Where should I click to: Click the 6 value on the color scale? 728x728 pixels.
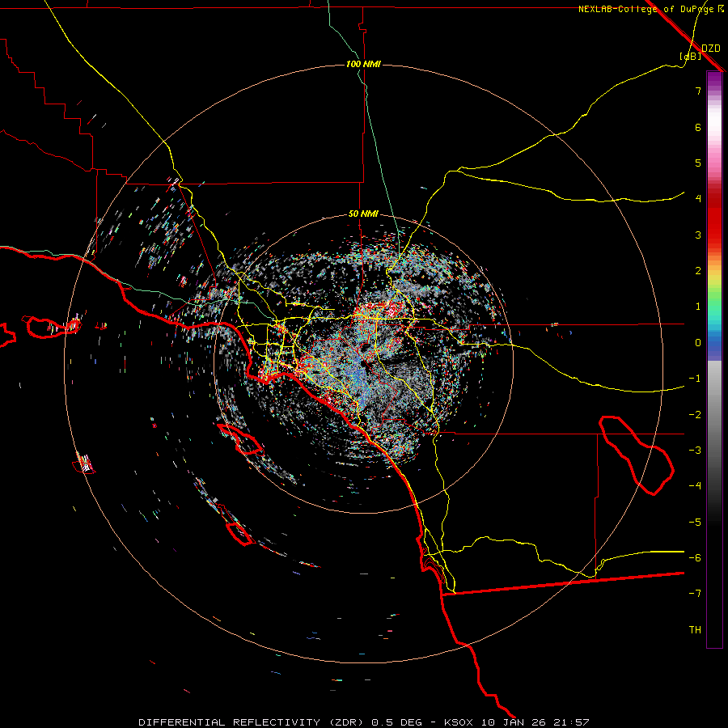698,127
